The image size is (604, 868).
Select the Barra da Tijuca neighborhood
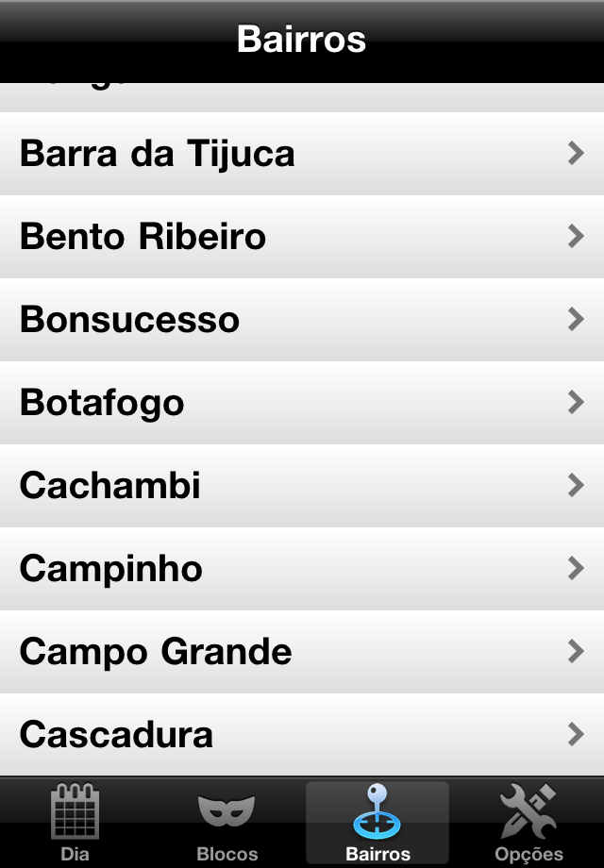(302, 154)
